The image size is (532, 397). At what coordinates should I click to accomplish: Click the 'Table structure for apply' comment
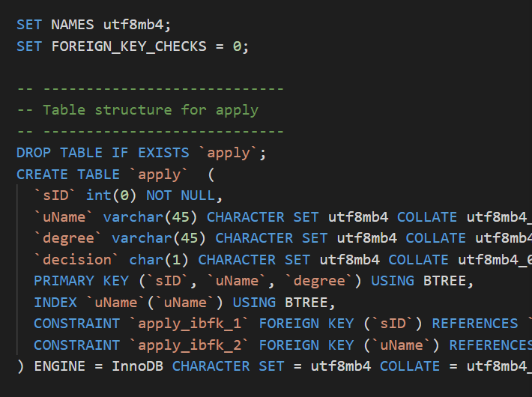tap(151, 110)
